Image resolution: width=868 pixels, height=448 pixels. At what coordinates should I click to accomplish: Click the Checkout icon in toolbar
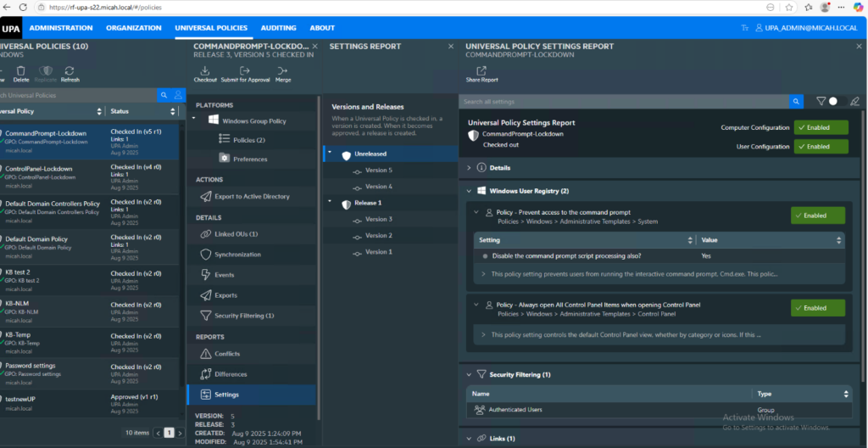(205, 70)
